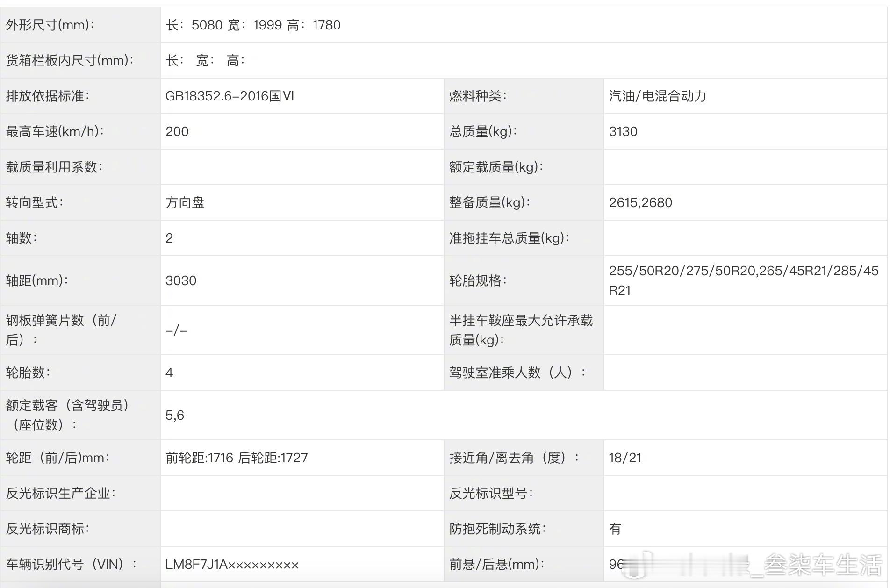Screen dimensions: 890x588
Task: Click the 前悬/后悬(mm) label
Action: tap(497, 564)
